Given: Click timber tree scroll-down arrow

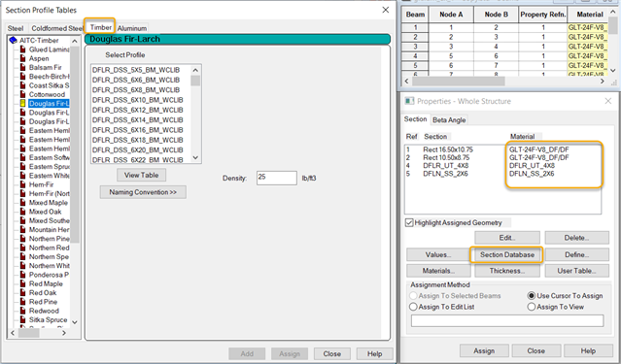Looking at the screenshot, I should tap(75, 322).
